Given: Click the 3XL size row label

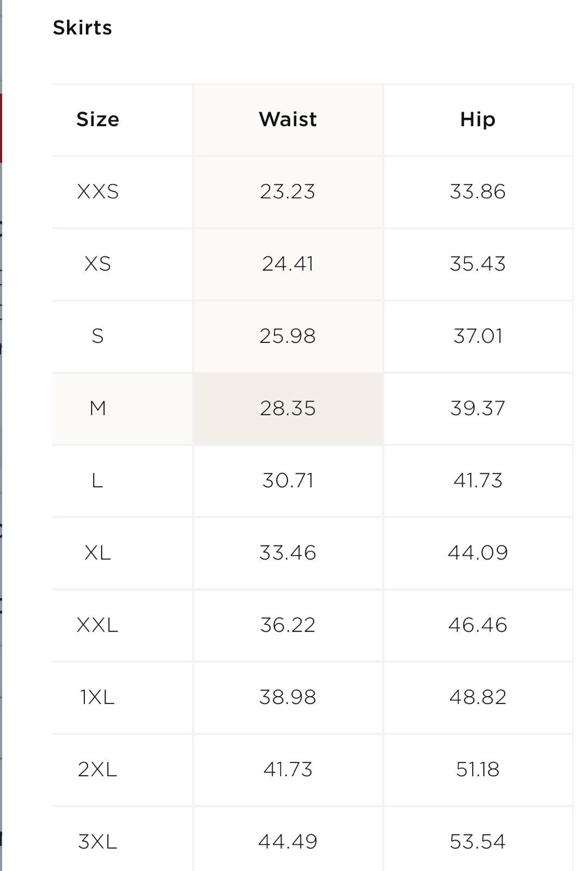Looking at the screenshot, I should click(x=97, y=842).
